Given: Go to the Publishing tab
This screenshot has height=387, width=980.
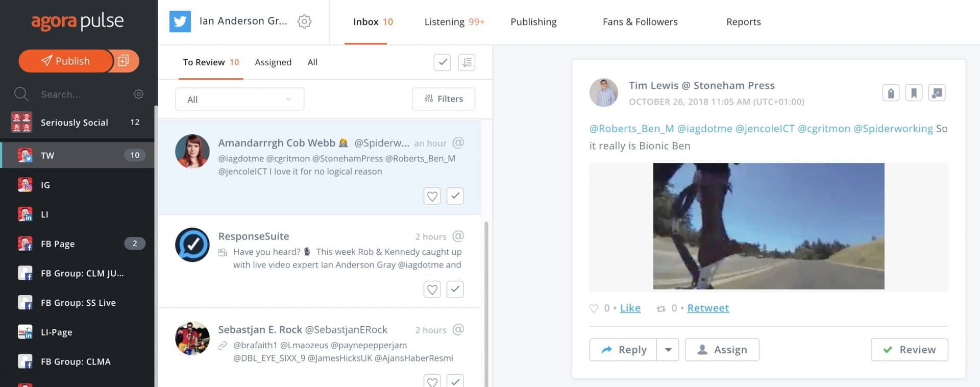Looking at the screenshot, I should point(533,22).
